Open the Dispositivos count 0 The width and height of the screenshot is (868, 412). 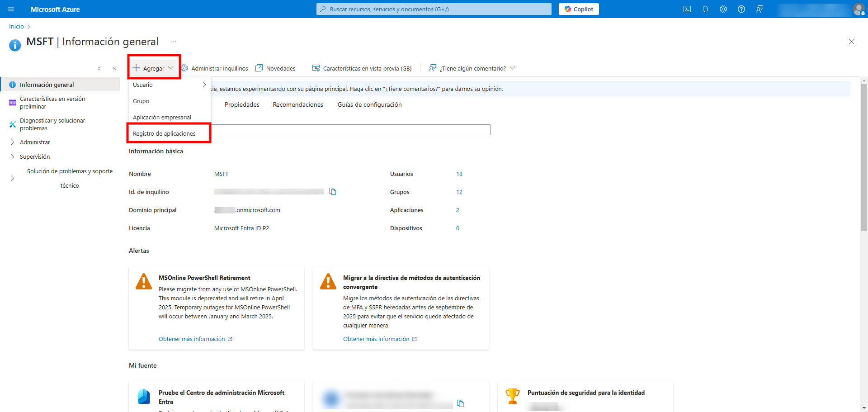(458, 228)
